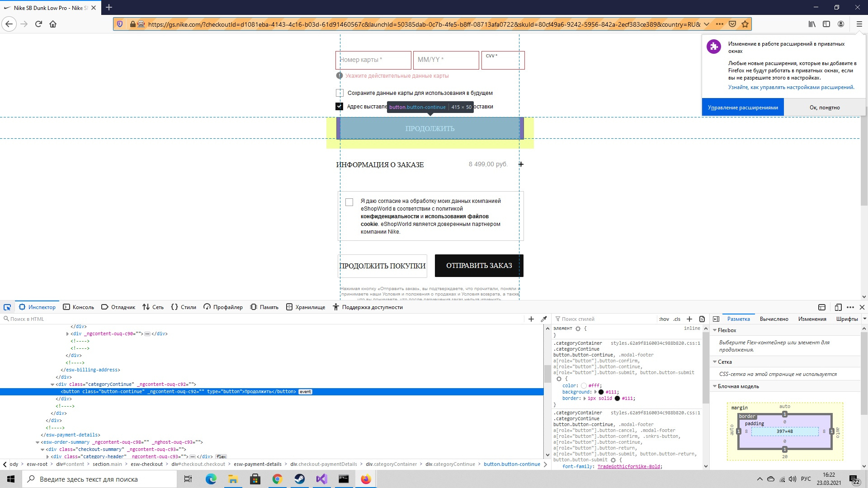Open the Responsive Design Mode icon
This screenshot has width=868, height=488.
coord(838,307)
